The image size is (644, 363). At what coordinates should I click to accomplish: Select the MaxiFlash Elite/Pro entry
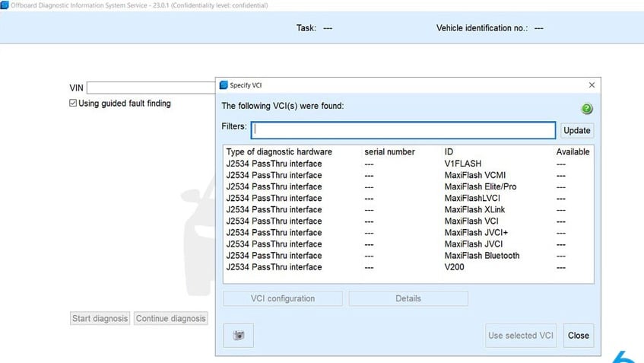coord(408,186)
